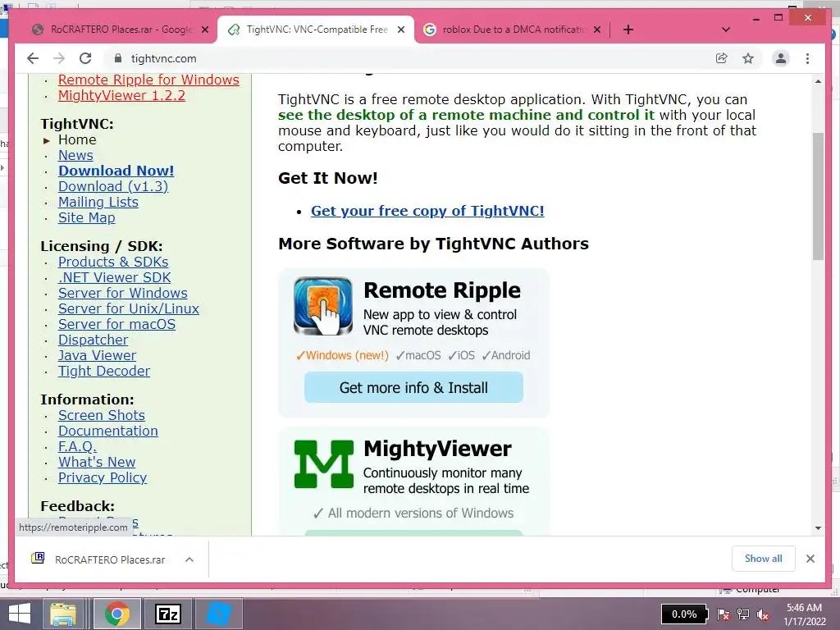Image resolution: width=840 pixels, height=630 pixels.
Task: Open the Dispatcher link
Action: 93,340
